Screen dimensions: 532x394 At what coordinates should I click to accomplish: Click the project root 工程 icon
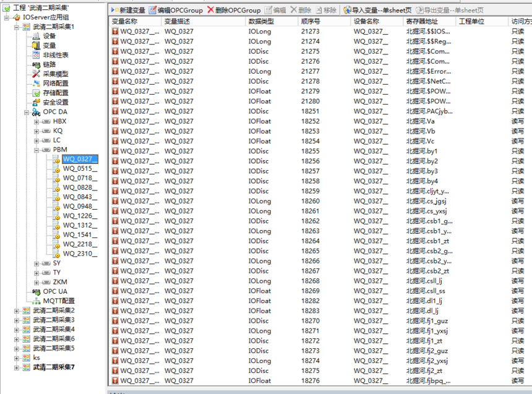6,7
